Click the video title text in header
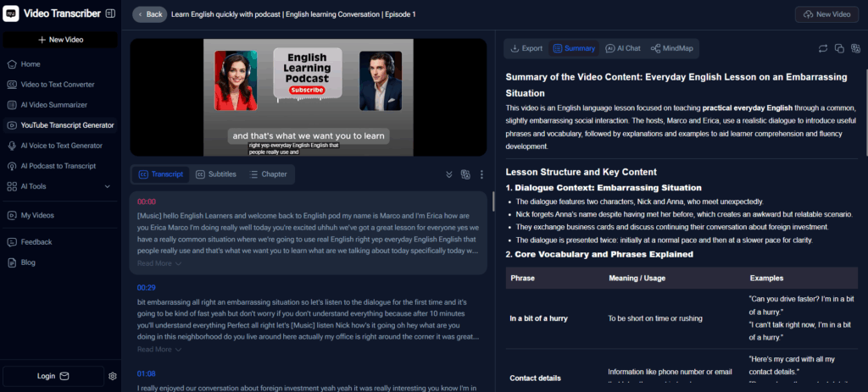This screenshot has height=392, width=868. tap(293, 14)
